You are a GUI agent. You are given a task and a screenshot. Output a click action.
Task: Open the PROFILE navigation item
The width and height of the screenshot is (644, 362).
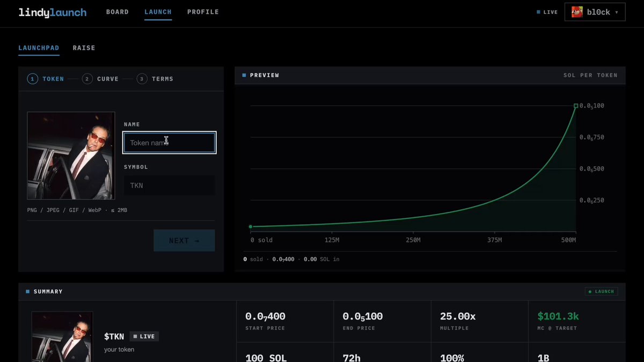(x=203, y=12)
